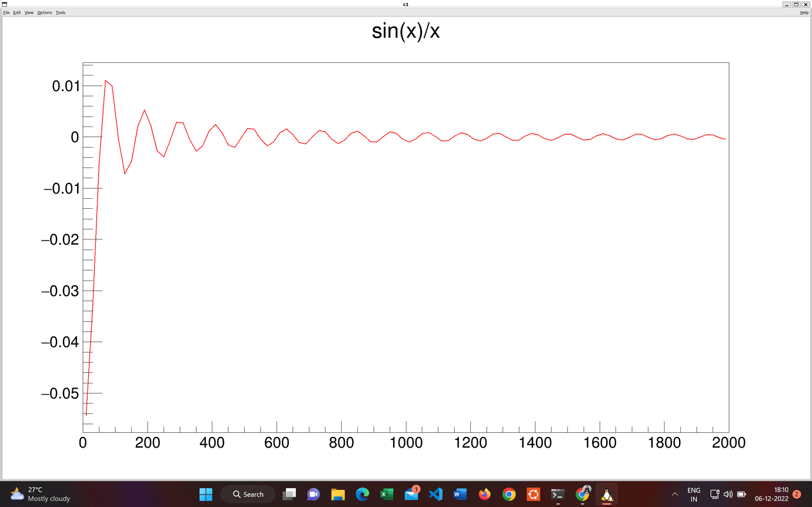This screenshot has height=507, width=812.
Task: Open Windows Terminal from the taskbar
Action: coord(557,494)
